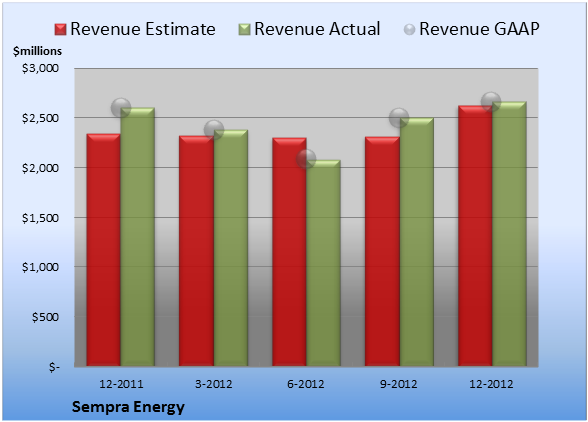The image size is (588, 422).
Task: Select the Revenue GAAP legend label
Action: pos(479,29)
